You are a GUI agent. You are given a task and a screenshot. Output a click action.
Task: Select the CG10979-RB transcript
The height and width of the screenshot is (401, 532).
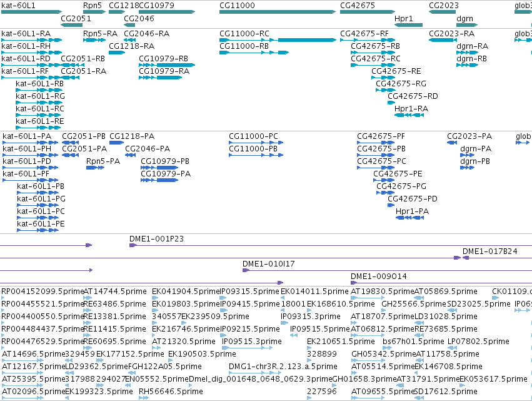[167, 65]
